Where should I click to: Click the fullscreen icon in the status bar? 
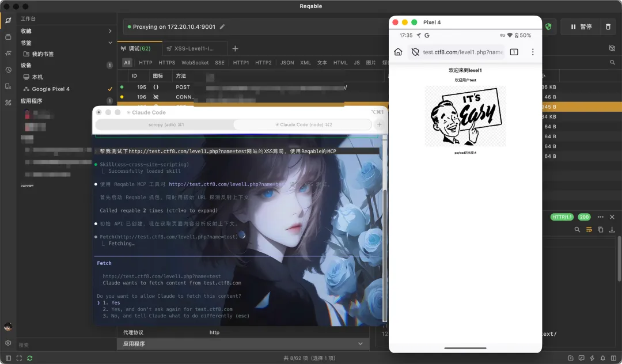pyautogui.click(x=19, y=358)
